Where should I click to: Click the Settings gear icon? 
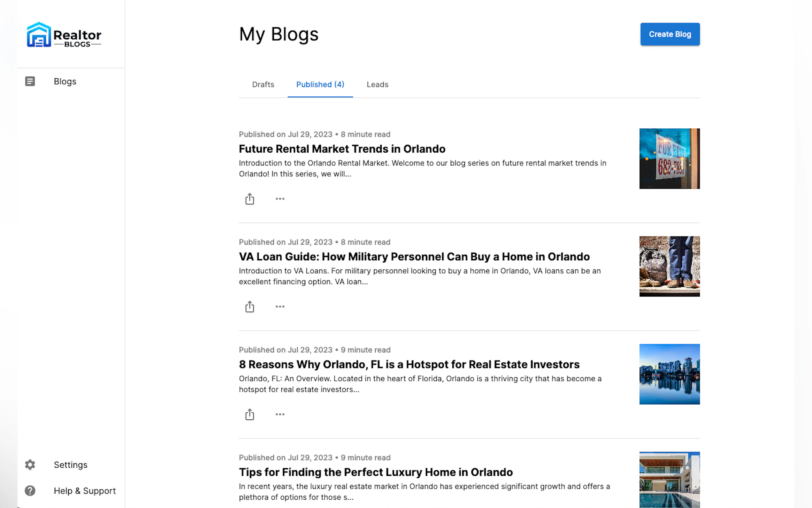(x=30, y=465)
